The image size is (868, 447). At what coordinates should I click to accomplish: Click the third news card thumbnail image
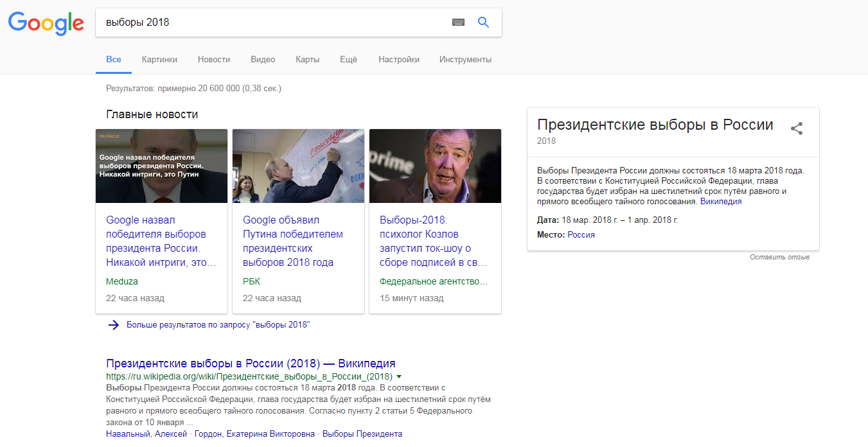[435, 166]
